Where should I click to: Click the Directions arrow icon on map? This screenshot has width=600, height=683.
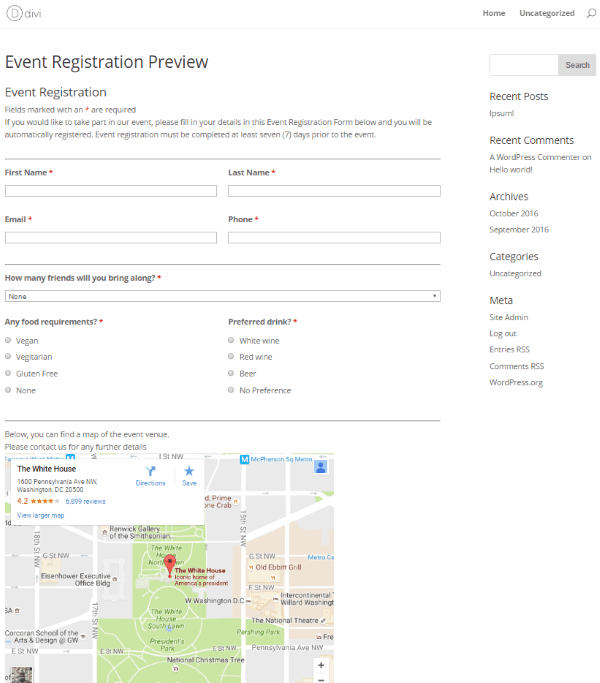150,471
